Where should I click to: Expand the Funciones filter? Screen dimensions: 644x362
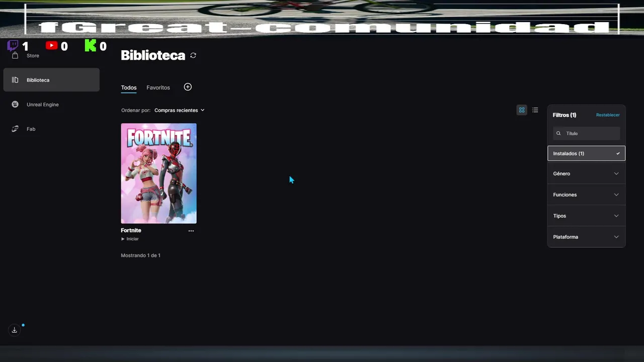(586, 195)
